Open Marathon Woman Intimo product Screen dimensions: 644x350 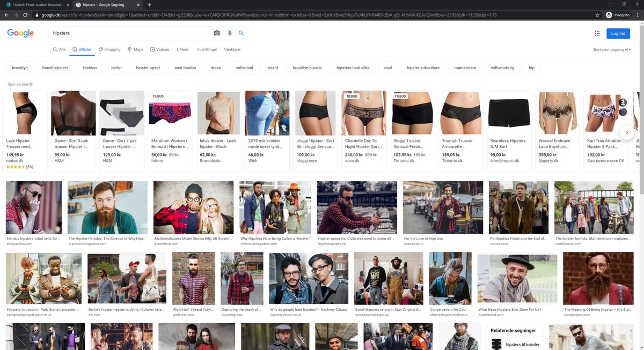pos(170,131)
